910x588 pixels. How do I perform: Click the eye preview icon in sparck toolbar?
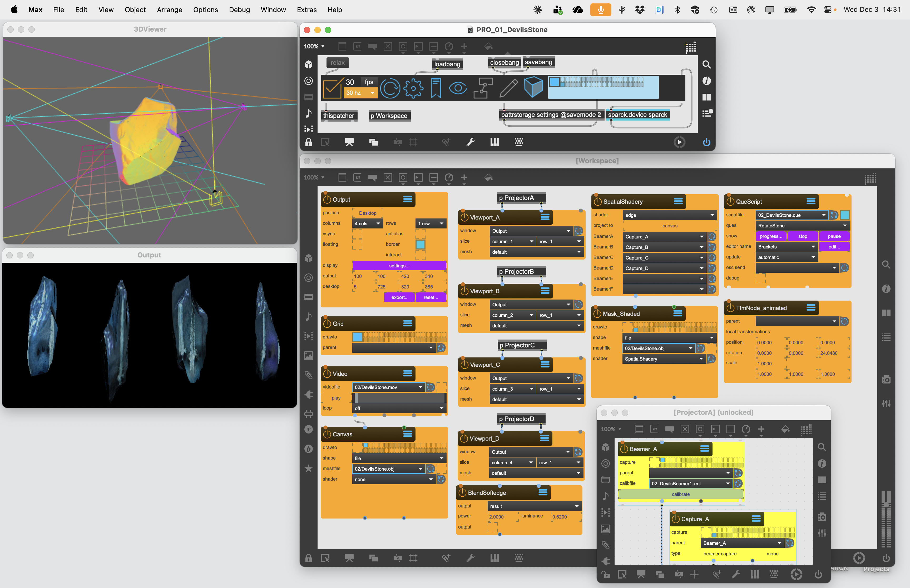pyautogui.click(x=458, y=88)
